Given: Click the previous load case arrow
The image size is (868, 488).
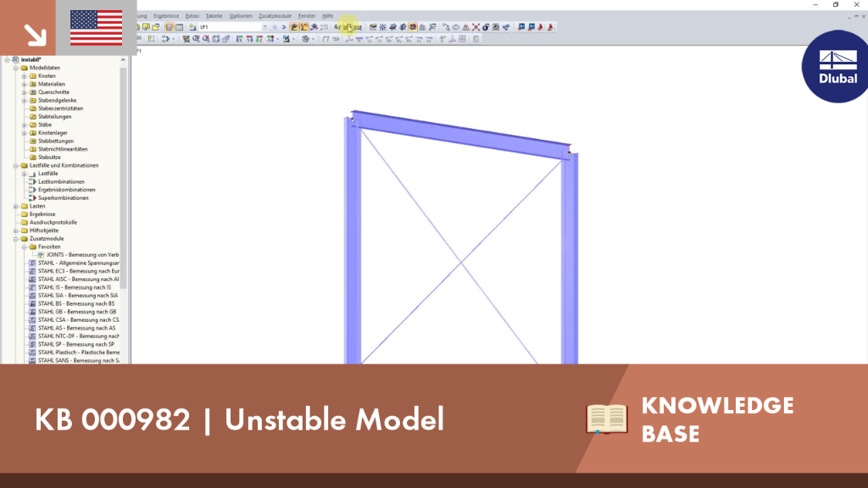Looking at the screenshot, I should tap(275, 27).
